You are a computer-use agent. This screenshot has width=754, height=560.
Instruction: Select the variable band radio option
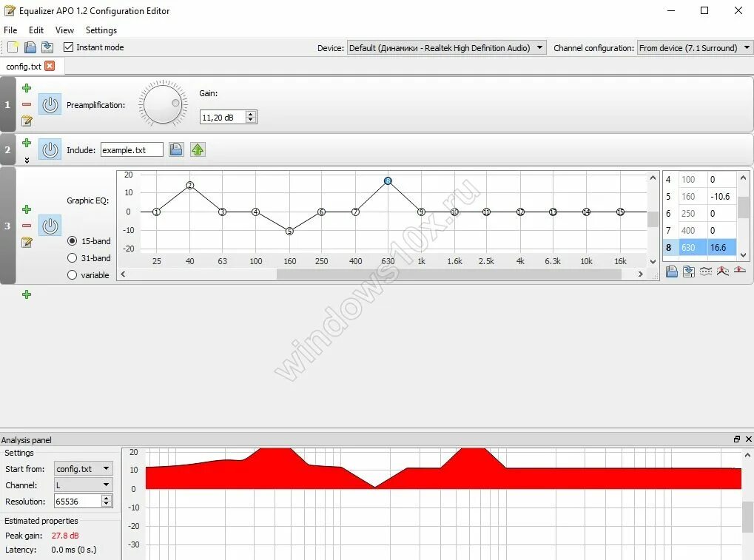coord(72,275)
